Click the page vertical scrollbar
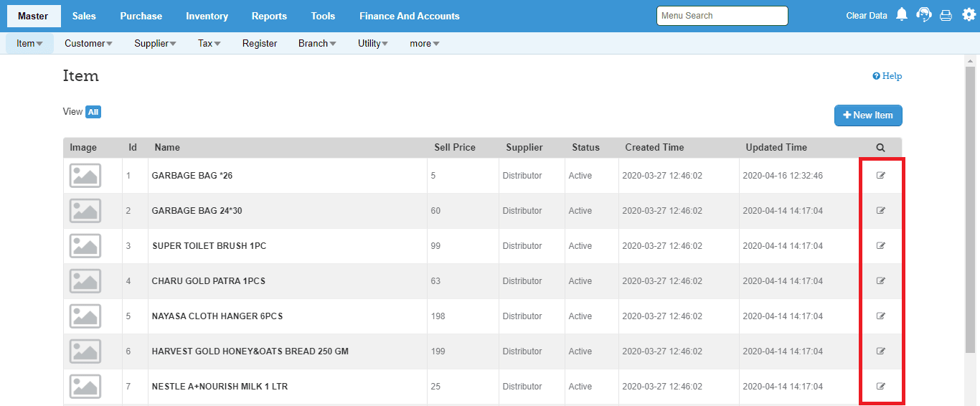The height and width of the screenshot is (406, 980). click(x=970, y=209)
